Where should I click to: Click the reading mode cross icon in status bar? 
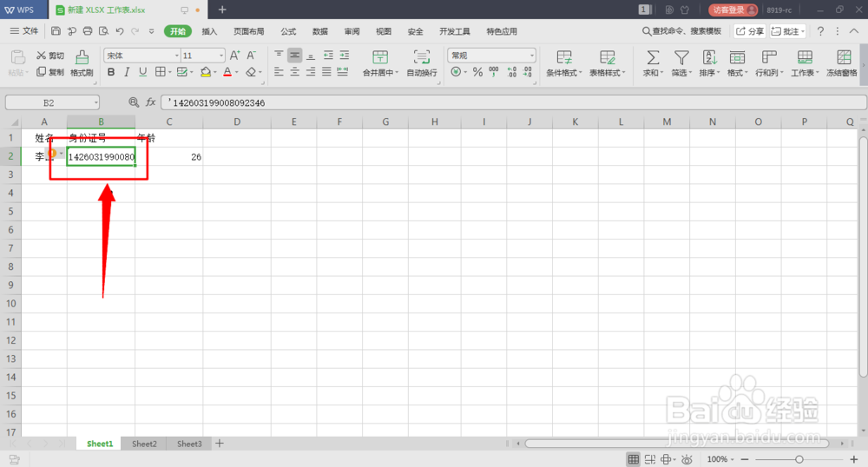(x=666, y=459)
